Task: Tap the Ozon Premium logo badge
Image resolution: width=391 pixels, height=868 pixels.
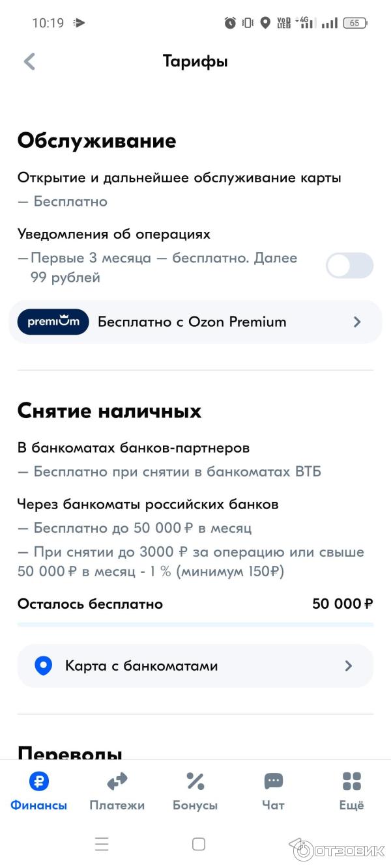Action: tap(53, 322)
